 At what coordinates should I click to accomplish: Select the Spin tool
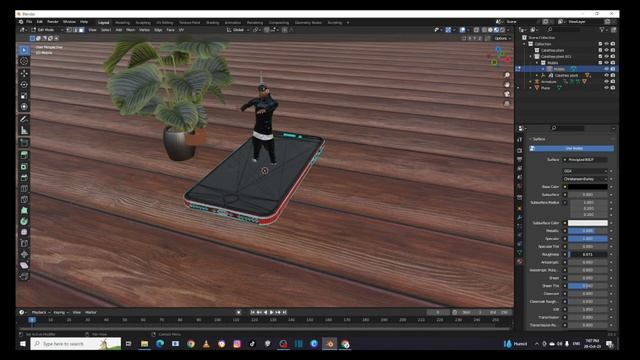tap(24, 221)
